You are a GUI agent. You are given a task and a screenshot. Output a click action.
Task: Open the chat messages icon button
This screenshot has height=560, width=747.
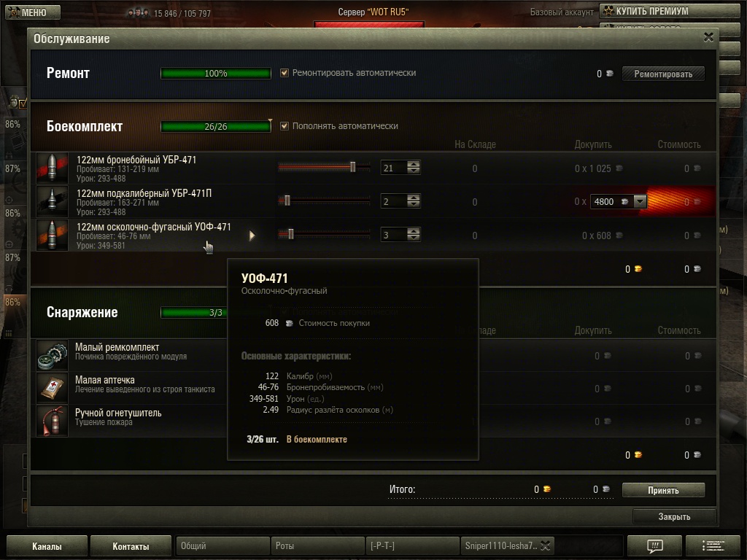pos(654,545)
